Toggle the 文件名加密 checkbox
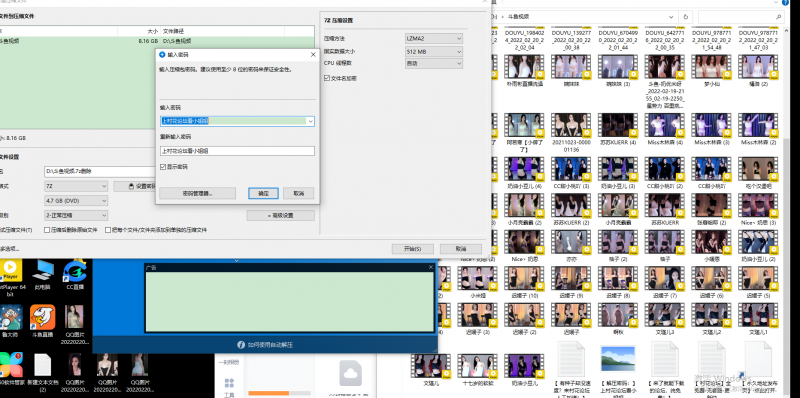The image size is (800, 398). click(327, 79)
